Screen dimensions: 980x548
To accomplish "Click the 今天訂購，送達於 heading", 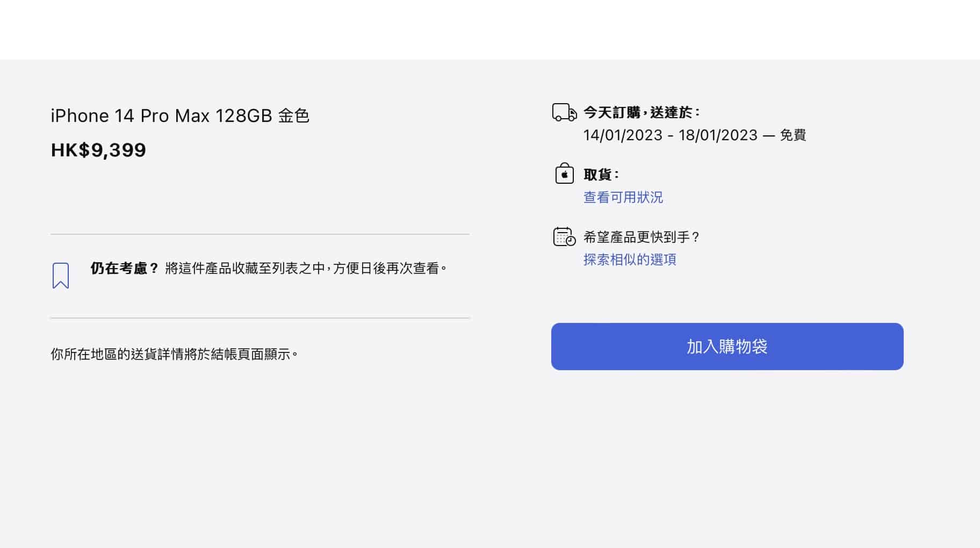I will 642,112.
